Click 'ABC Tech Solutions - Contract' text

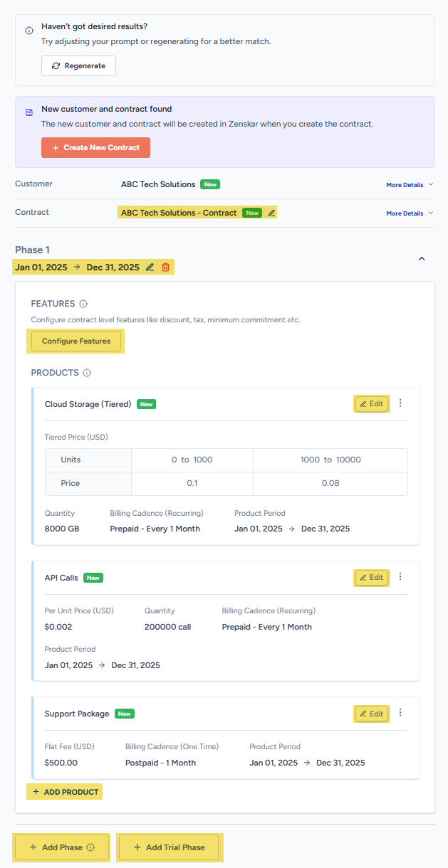pos(179,213)
